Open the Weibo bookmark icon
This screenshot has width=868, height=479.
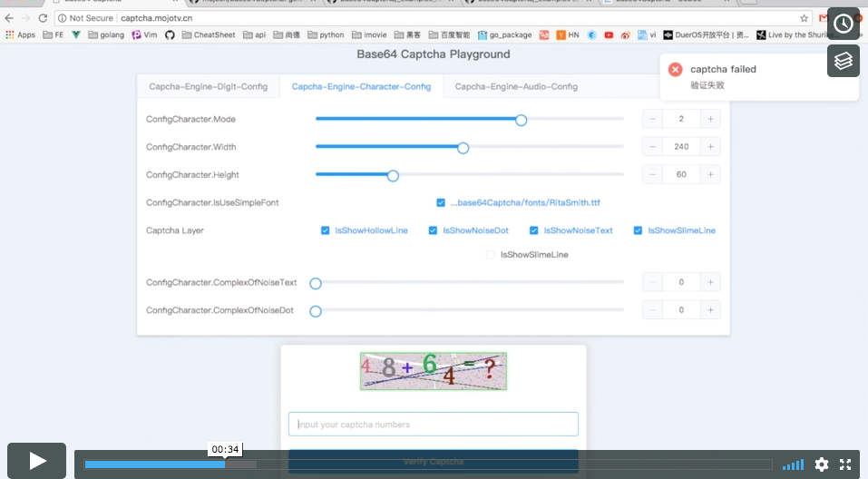pos(625,34)
